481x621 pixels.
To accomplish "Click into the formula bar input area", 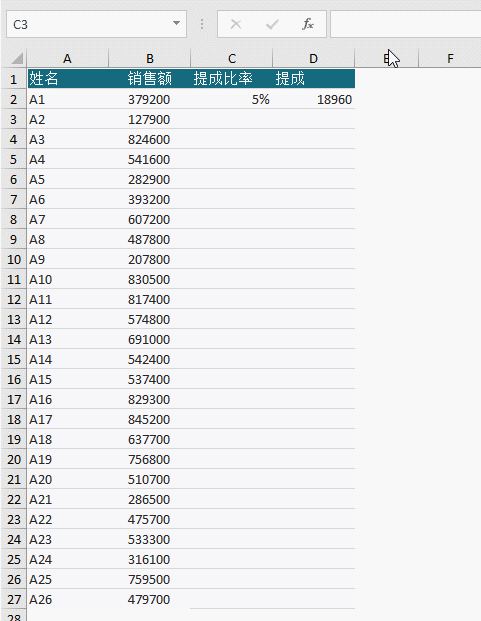I will [x=406, y=25].
